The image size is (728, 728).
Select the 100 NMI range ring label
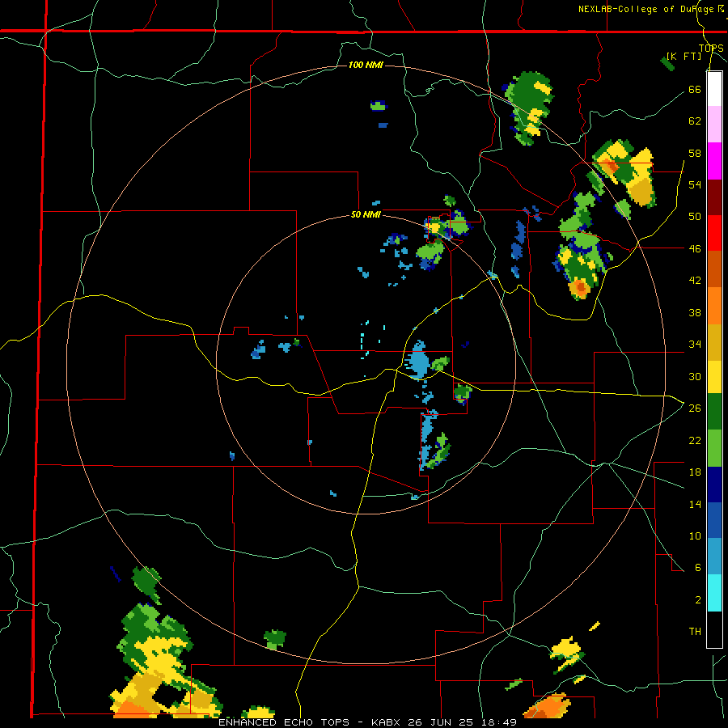coord(366,65)
